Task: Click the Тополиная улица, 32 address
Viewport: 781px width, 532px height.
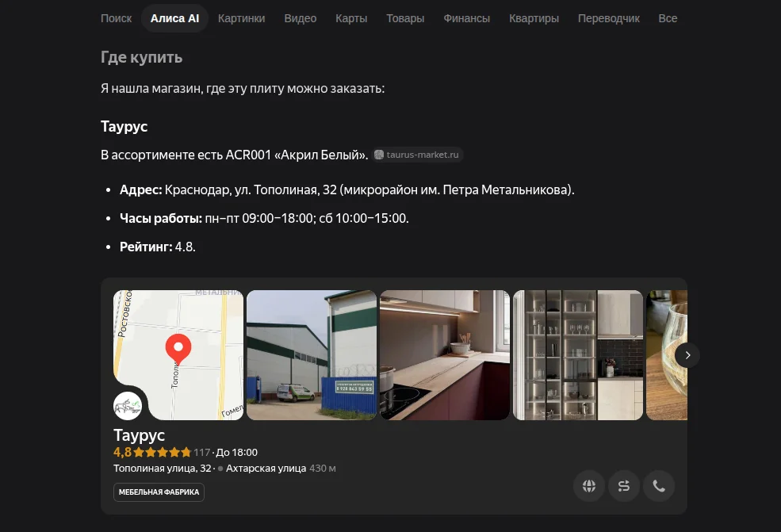Action: tap(163, 469)
